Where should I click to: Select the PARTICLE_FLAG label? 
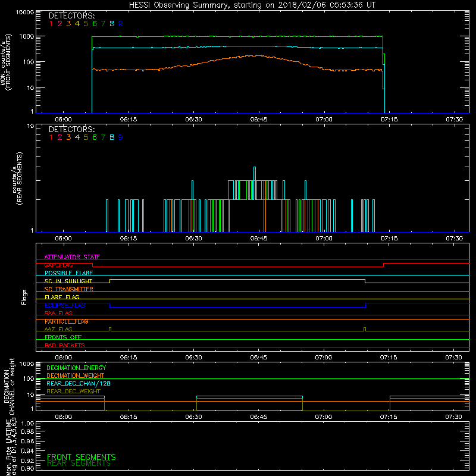click(x=67, y=321)
